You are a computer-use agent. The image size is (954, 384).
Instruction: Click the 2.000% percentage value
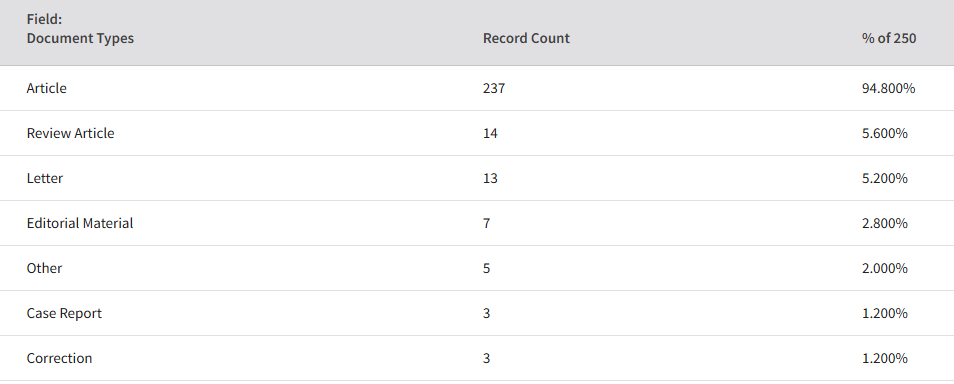(x=885, y=268)
